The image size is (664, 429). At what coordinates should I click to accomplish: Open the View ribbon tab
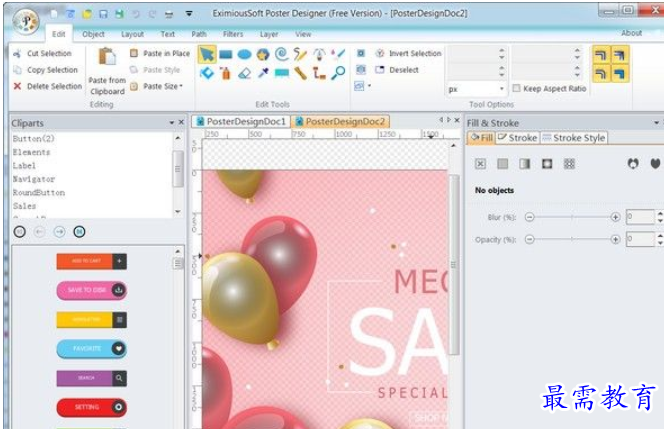coord(303,34)
